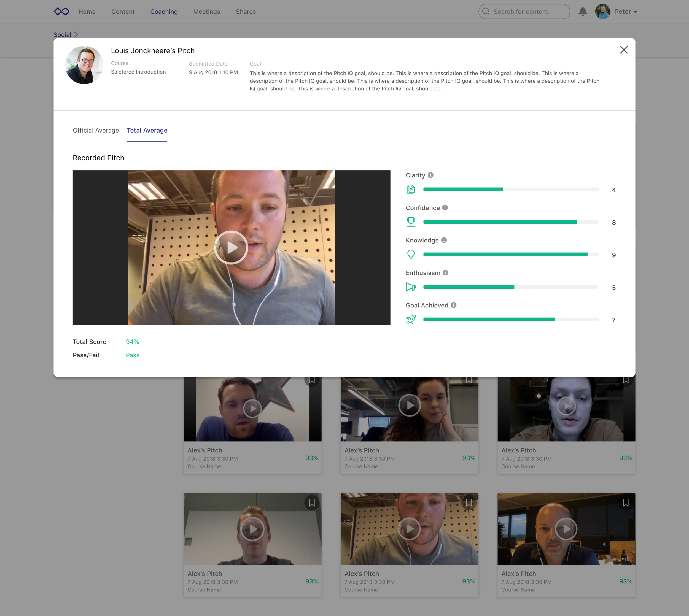The width and height of the screenshot is (689, 616).
Task: Click the info icon next to Knowledge
Action: (444, 240)
